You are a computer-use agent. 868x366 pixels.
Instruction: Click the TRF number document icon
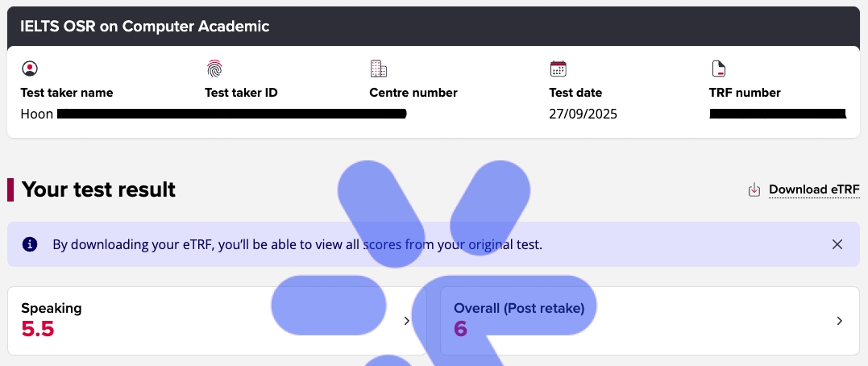[717, 68]
